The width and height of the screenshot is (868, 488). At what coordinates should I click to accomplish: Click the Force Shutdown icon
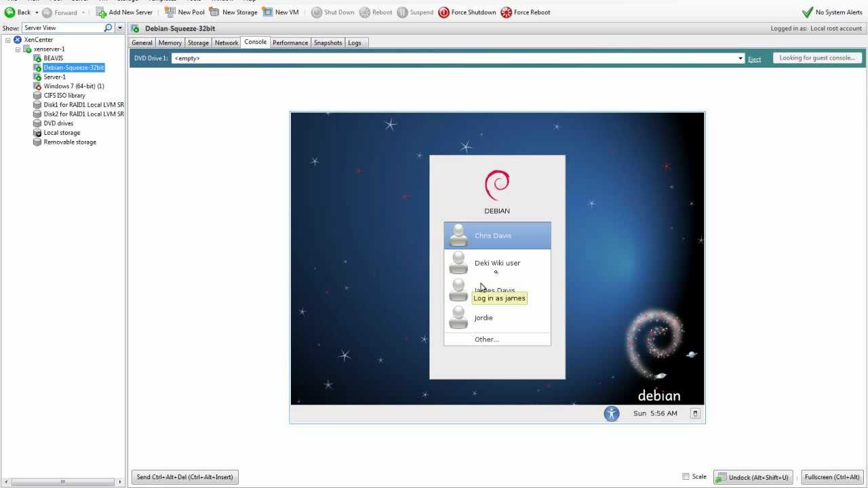443,12
